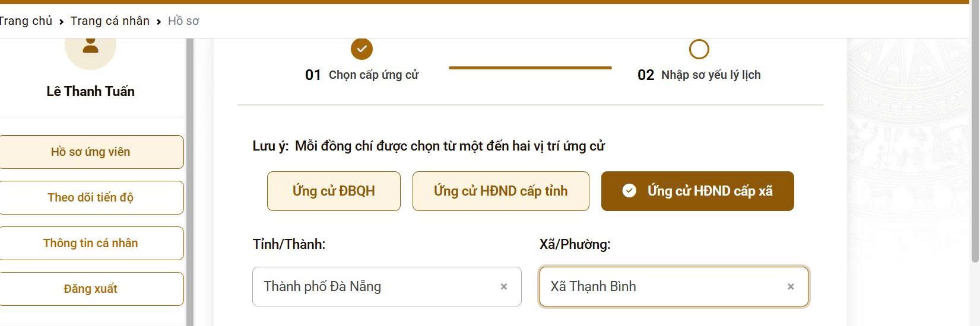Toggle Ứng cử HĐND cấp tỉnh option
This screenshot has width=980, height=326.
[500, 191]
